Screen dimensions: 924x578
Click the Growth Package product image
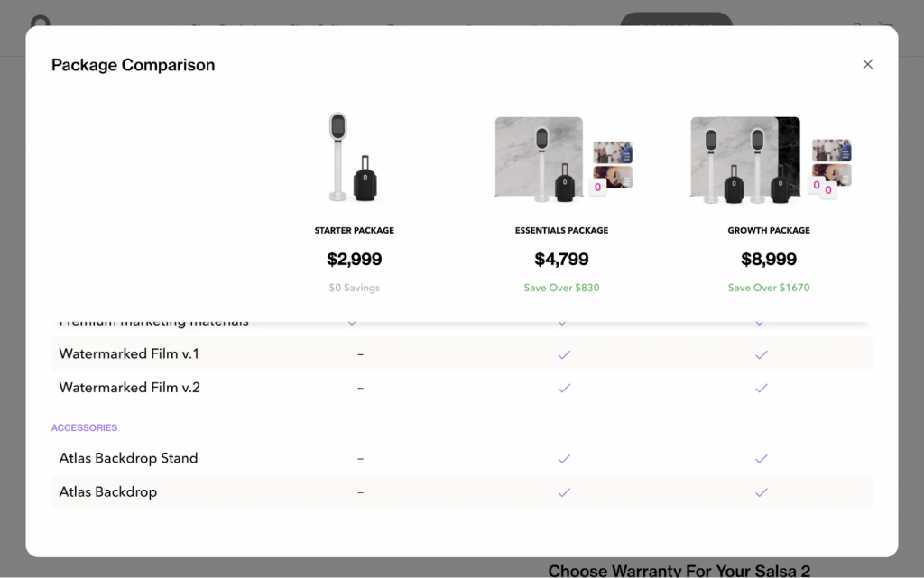coord(769,159)
